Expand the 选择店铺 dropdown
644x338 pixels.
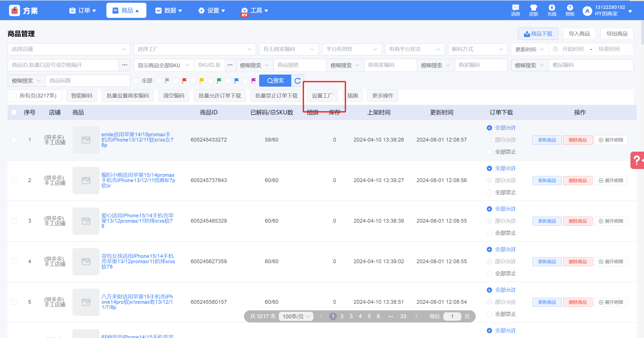coord(69,49)
